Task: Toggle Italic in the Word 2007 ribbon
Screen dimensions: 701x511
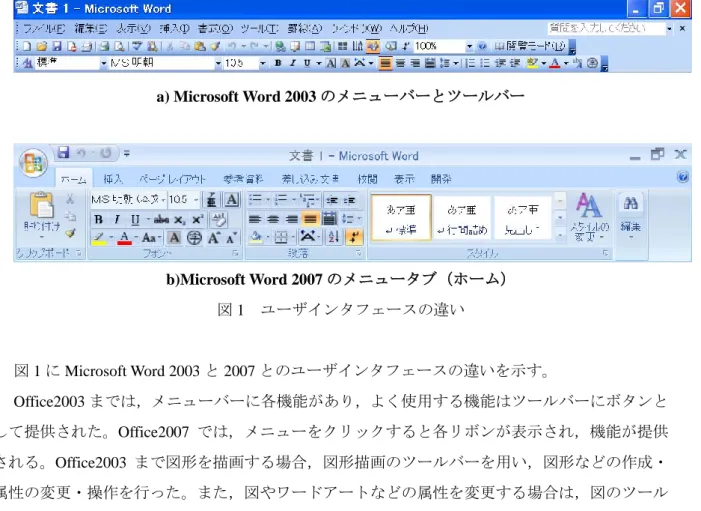Action: pos(117,220)
